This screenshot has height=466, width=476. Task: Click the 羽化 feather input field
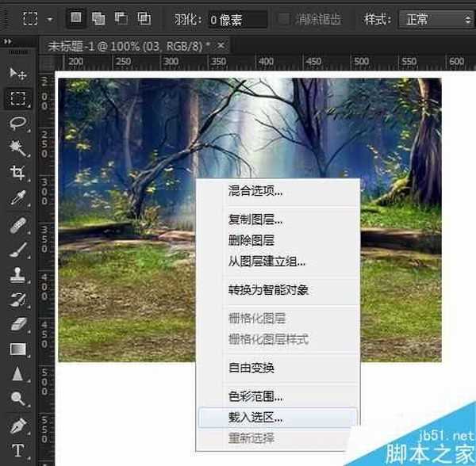(x=238, y=20)
